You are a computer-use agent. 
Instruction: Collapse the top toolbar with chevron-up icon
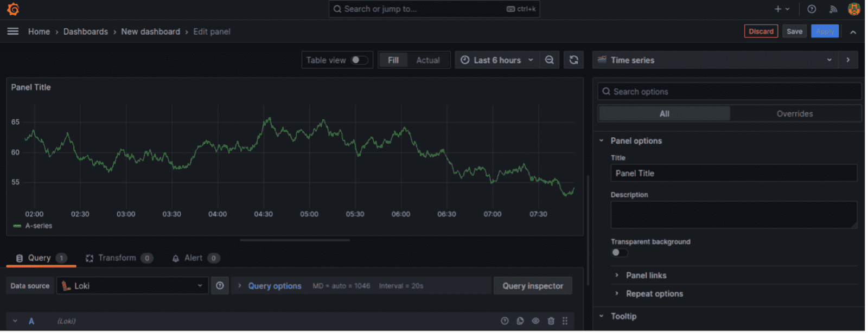click(x=853, y=32)
